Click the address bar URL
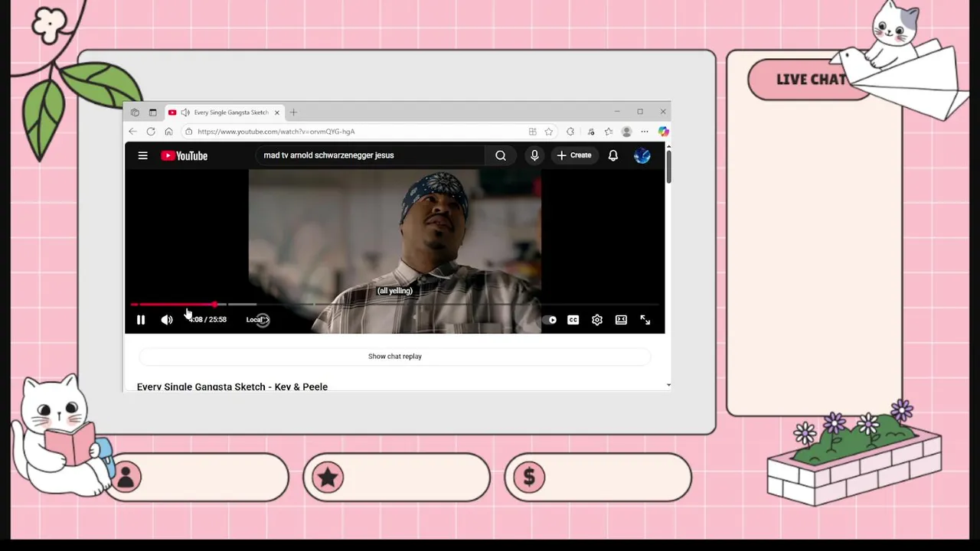This screenshot has width=980, height=551. [x=276, y=132]
